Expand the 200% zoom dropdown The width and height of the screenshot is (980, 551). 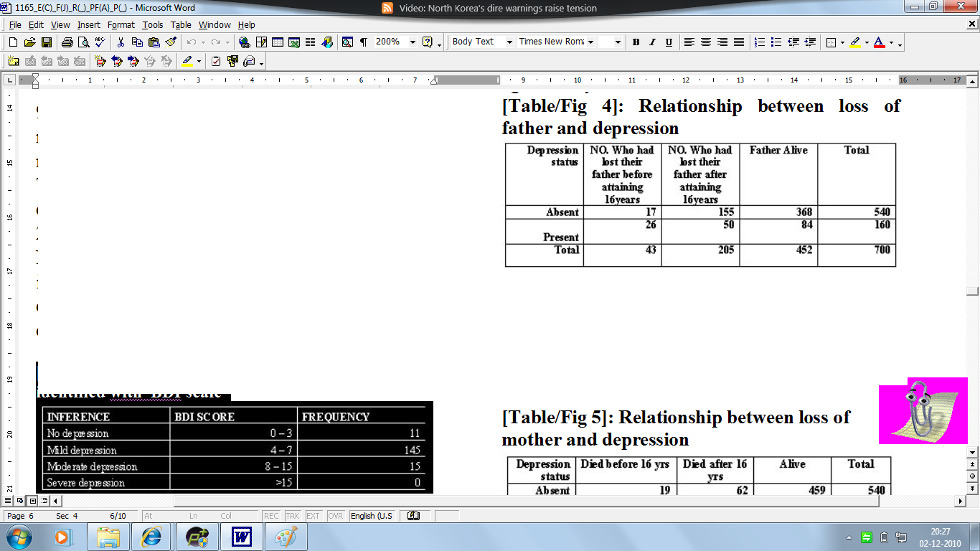point(413,42)
